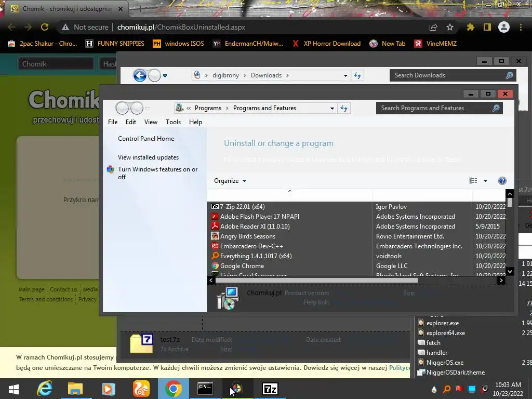Click the Not secure warning icon
The image size is (532, 399).
65,27
